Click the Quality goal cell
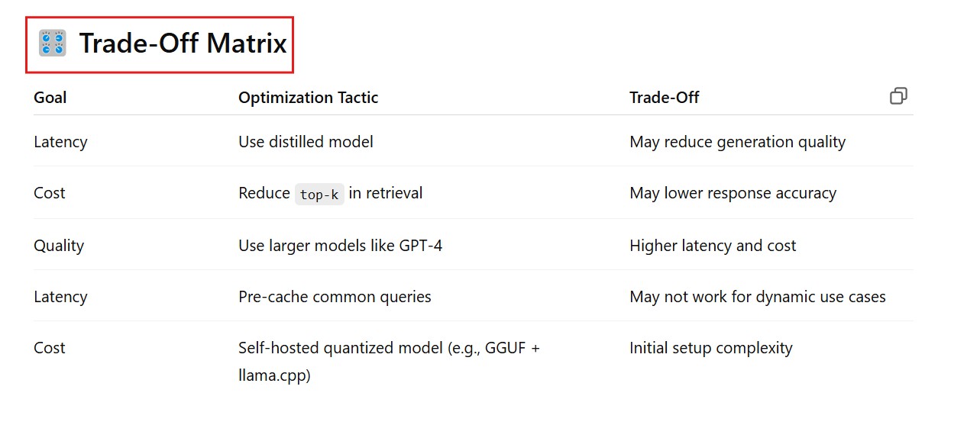This screenshot has width=980, height=438. (59, 246)
